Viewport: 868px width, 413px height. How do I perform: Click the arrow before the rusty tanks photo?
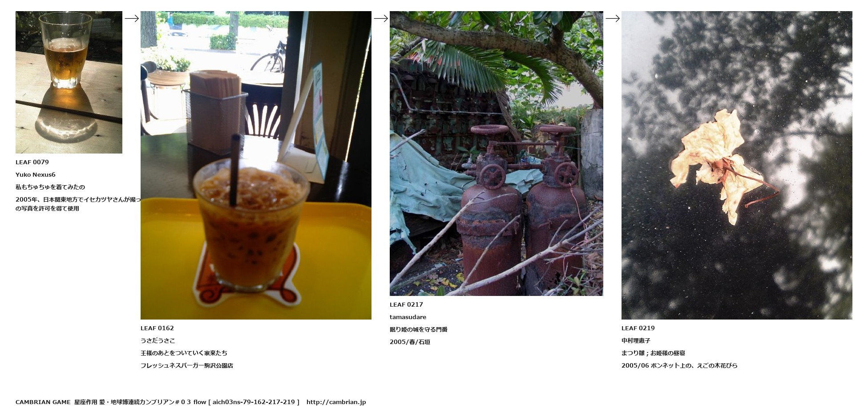pyautogui.click(x=381, y=18)
